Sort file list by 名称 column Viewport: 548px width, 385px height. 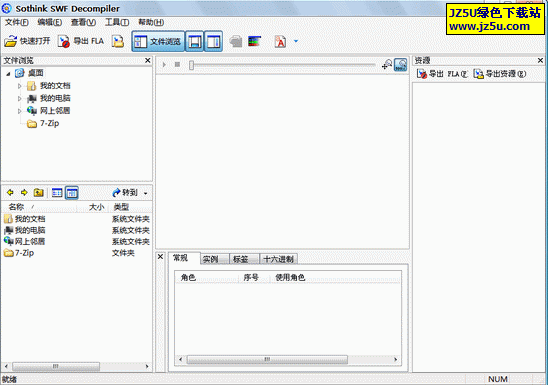coord(39,207)
